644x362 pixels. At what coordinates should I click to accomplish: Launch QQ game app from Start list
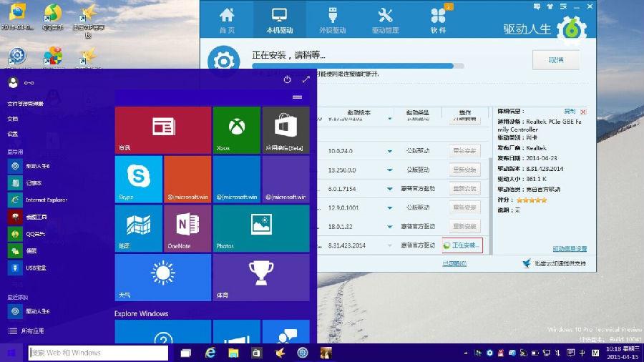coord(26,234)
